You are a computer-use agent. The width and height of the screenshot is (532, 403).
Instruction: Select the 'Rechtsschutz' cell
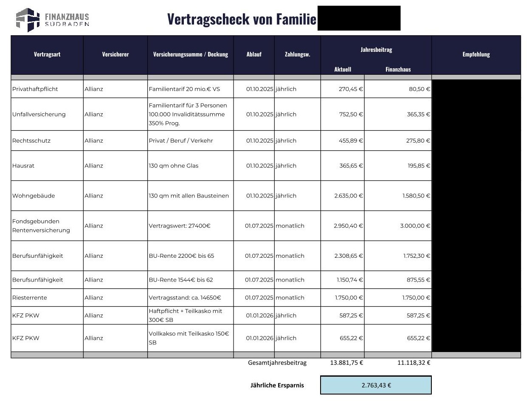pyautogui.click(x=47, y=141)
